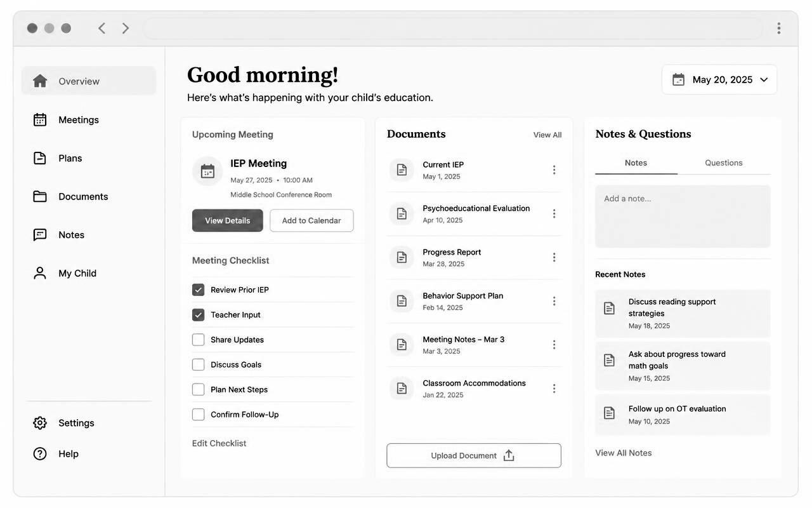This screenshot has height=508, width=812.
Task: Open options for Meeting Notes – Mar 3
Action: click(554, 345)
